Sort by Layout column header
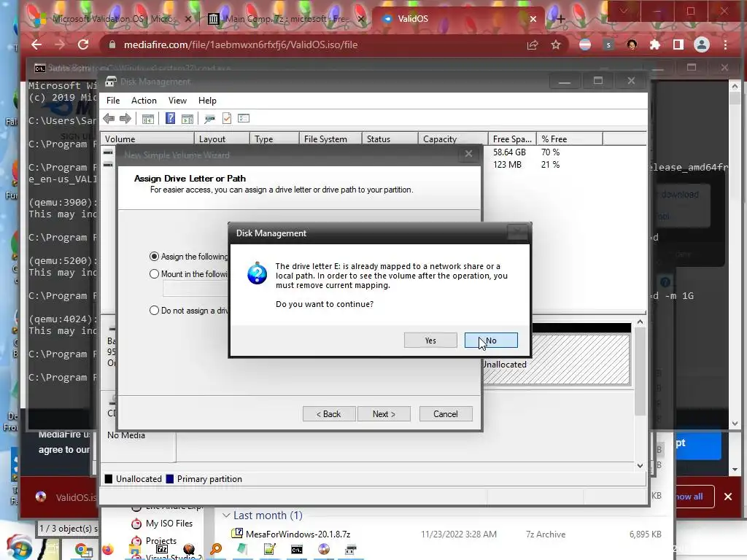 pyautogui.click(x=222, y=139)
